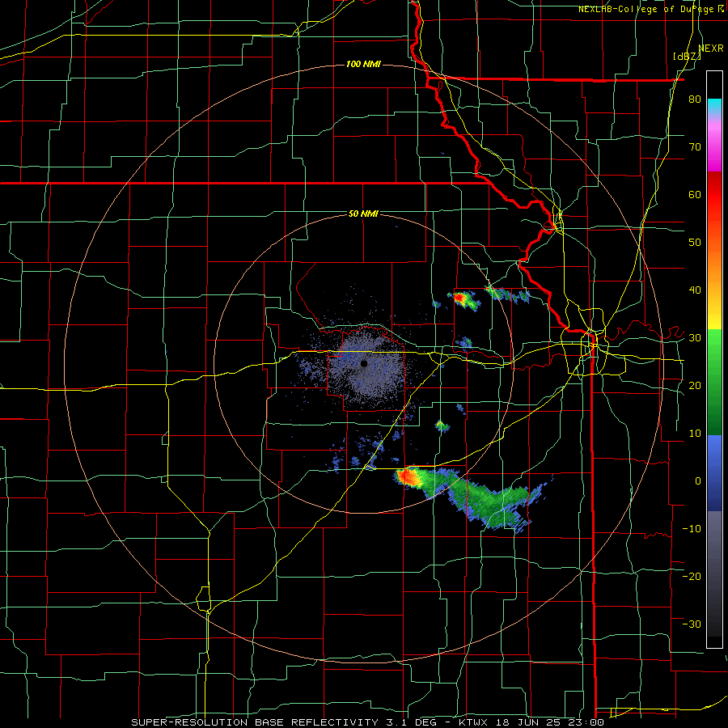Image resolution: width=728 pixels, height=728 pixels.
Task: Click the '100 NMI' range ring label
Action: [363, 64]
